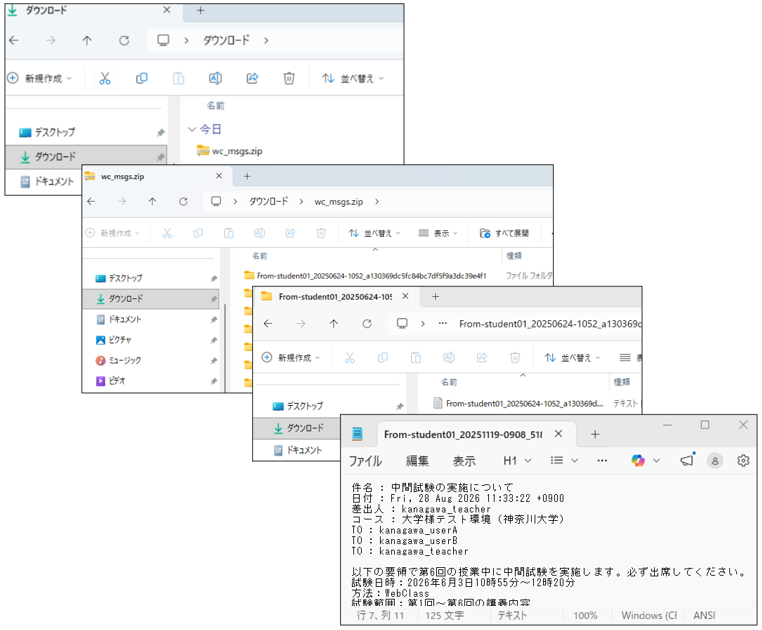Open ファイル menu in Notepad
This screenshot has width=762, height=630.
click(x=365, y=461)
